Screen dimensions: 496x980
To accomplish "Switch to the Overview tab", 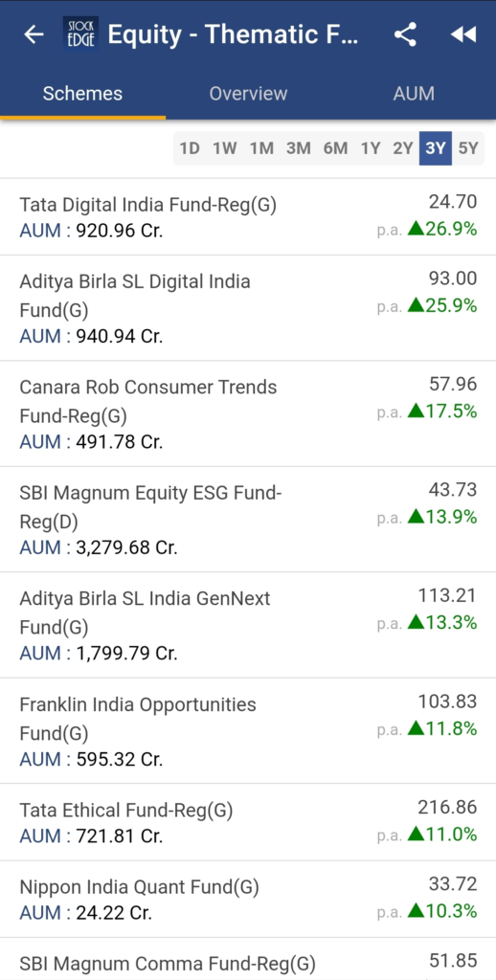I will [248, 94].
